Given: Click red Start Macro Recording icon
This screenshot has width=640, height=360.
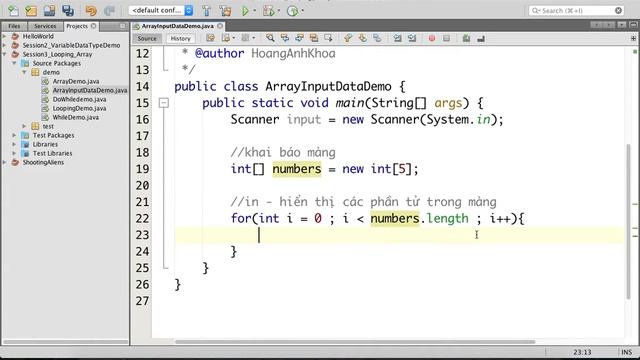Looking at the screenshot, I should coord(432,38).
